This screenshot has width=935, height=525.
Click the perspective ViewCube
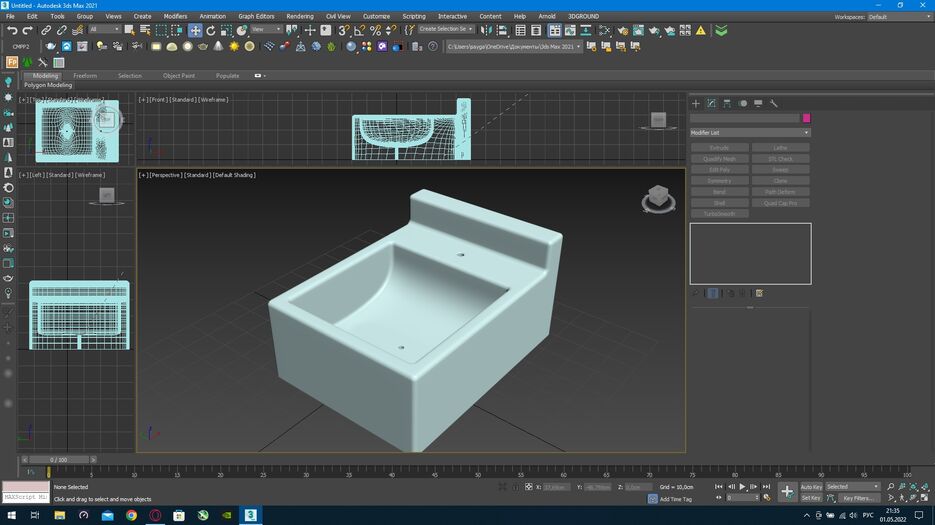click(x=658, y=198)
